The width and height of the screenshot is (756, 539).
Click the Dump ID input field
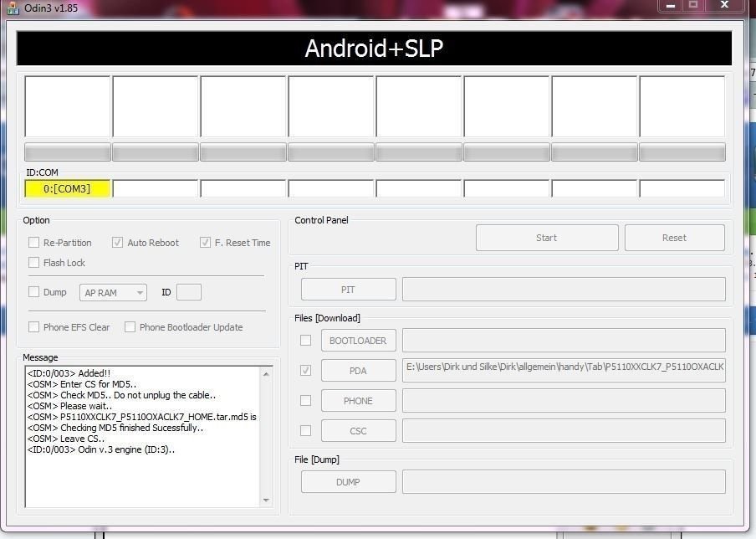(x=189, y=292)
